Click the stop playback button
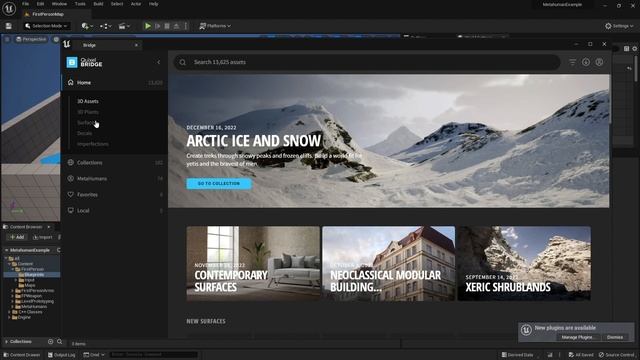 (167, 26)
